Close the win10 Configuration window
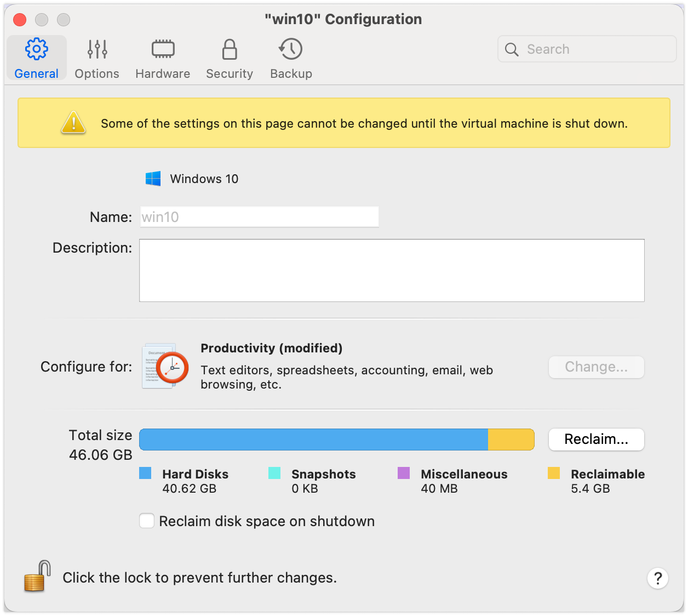Screen dimensions: 688x616 pos(20,20)
